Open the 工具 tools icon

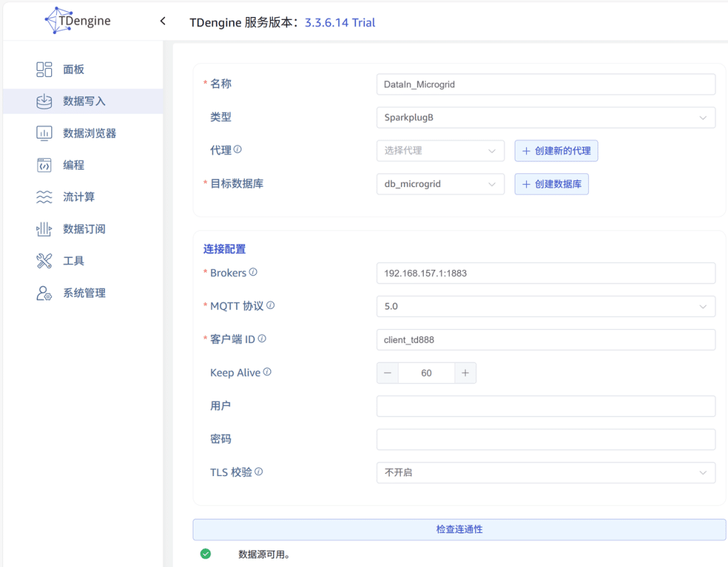[x=43, y=261]
